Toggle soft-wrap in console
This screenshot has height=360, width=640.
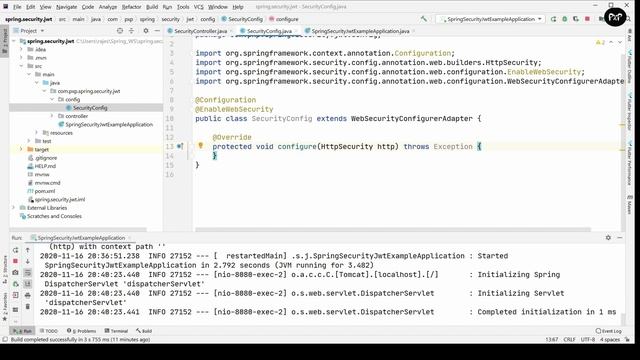[28, 272]
